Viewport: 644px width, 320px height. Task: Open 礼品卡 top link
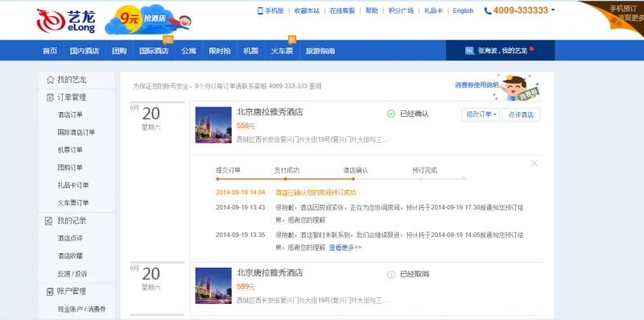coord(433,10)
